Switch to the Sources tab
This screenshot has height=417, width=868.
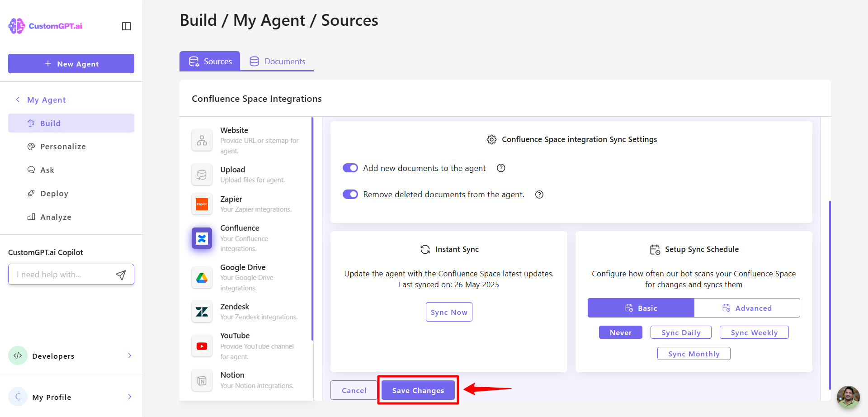[x=210, y=61]
